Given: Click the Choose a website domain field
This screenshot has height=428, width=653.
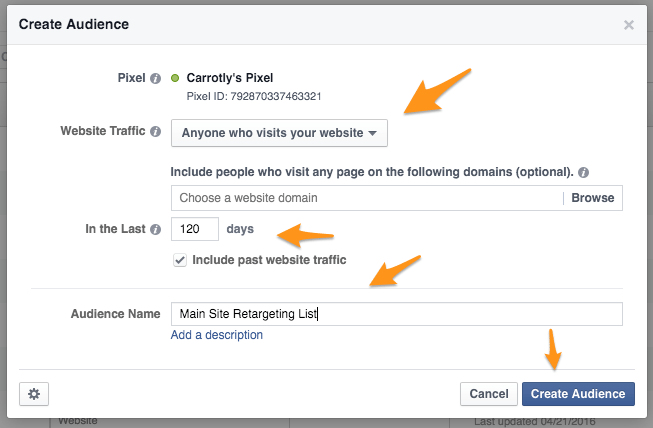Looking at the screenshot, I should (366, 198).
